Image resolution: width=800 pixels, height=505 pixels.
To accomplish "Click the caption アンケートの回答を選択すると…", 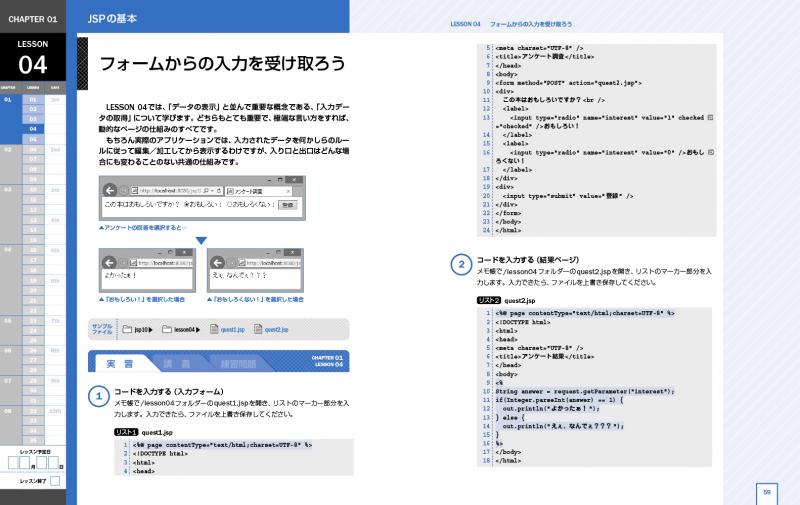I will [143, 228].
